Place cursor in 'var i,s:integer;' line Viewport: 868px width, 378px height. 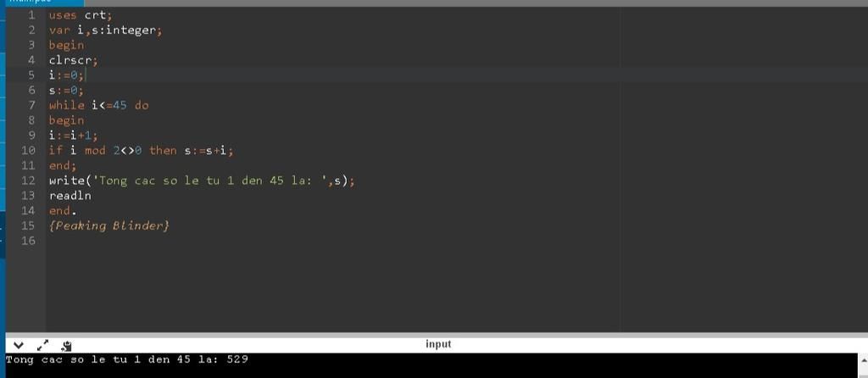coord(105,30)
